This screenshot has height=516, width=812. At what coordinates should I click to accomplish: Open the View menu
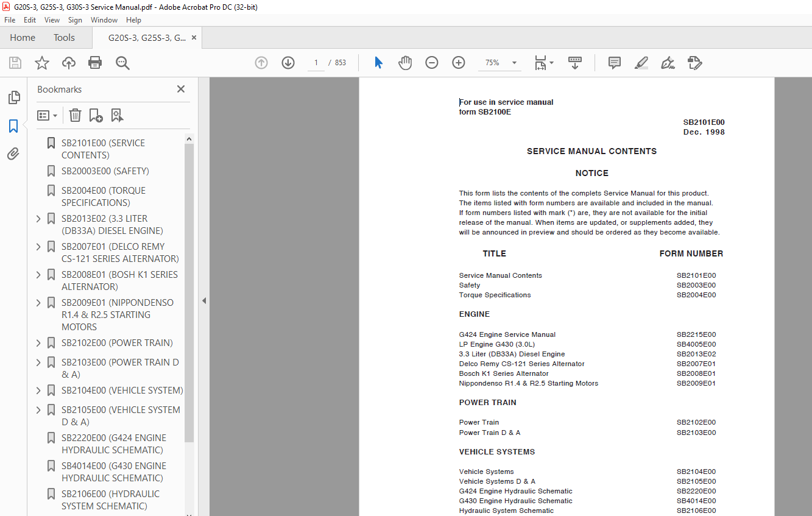pyautogui.click(x=52, y=20)
